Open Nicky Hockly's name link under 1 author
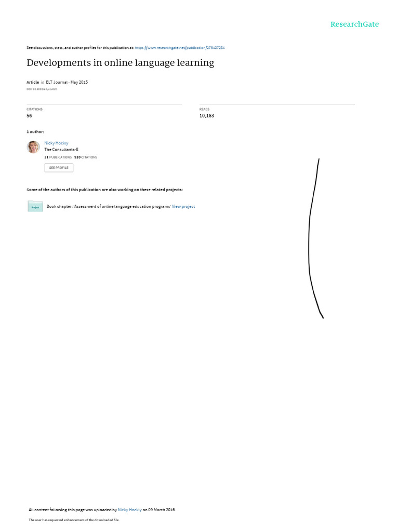 [56, 143]
